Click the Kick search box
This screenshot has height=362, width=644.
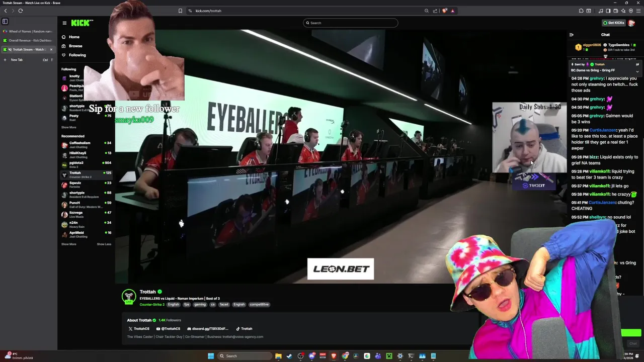point(351,23)
